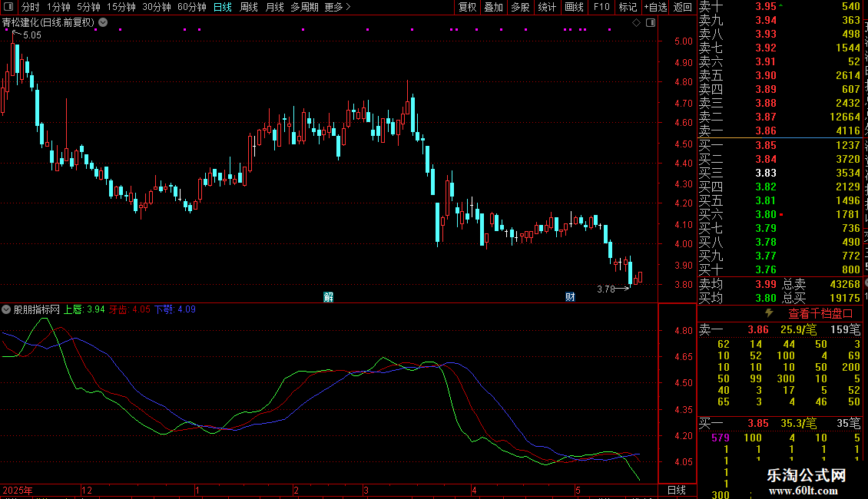This screenshot has width=868, height=499.
Task: Click the 35.3/笔 buy queue figure
Action: [x=798, y=423]
